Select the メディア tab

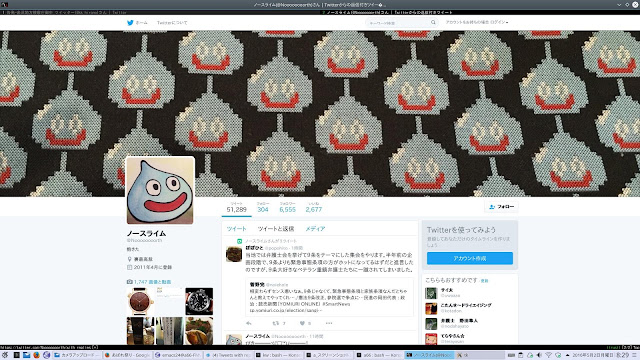coord(316,229)
